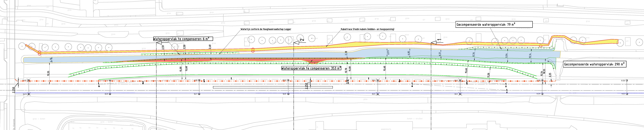Screen dimensions: 644x130
Task: Select mast marker 10/5
Action: [x=288, y=94]
